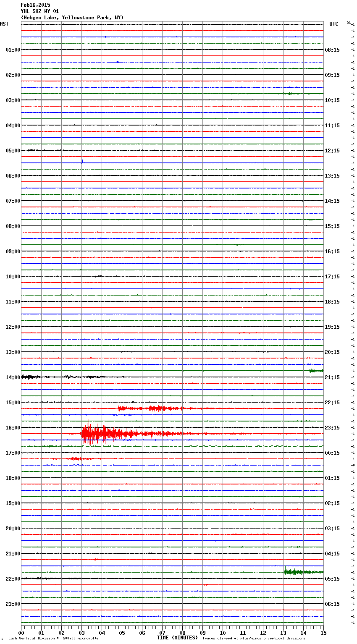Select the 04:00 MST time label
This screenshot has width=357, height=644.
[x=13, y=126]
